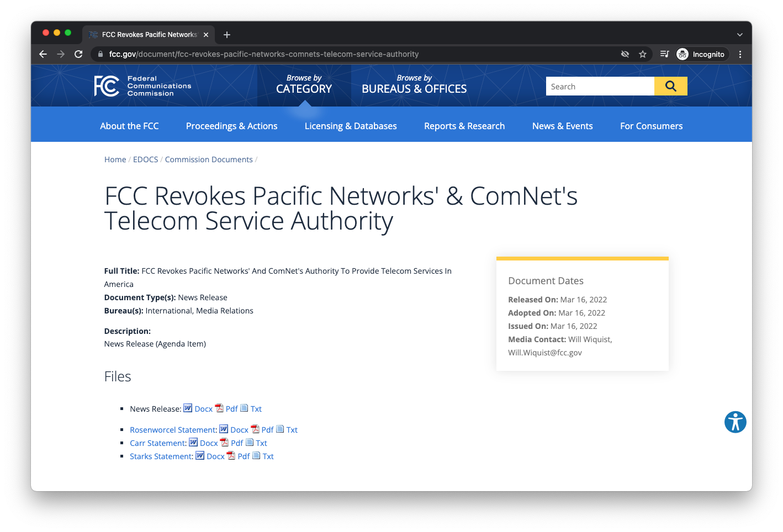Image resolution: width=783 pixels, height=532 pixels.
Task: Open the media control icon in the toolbar
Action: coord(665,54)
